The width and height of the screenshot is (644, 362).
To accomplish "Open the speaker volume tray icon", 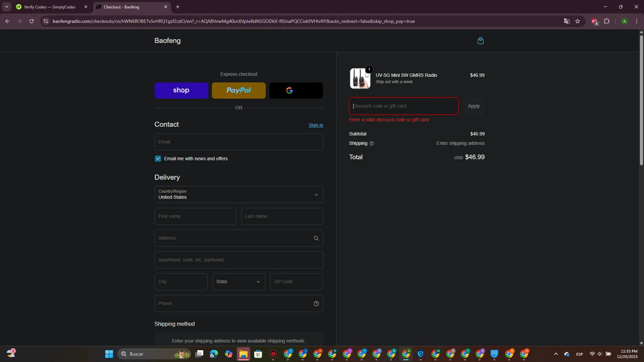I will tap(600, 354).
